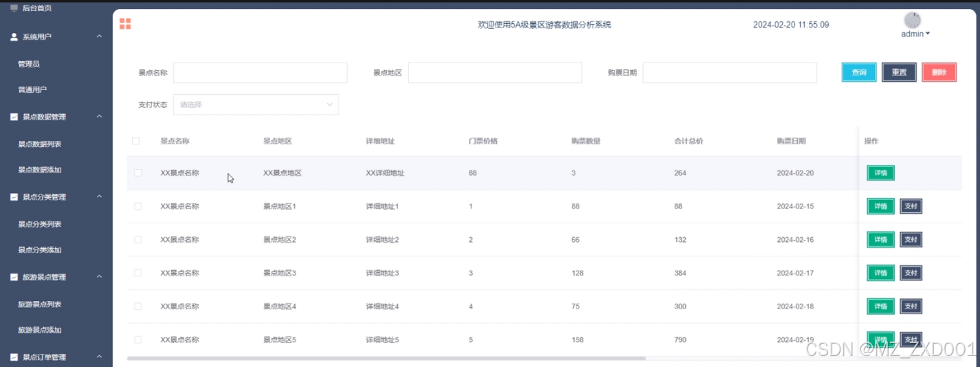Focus the 景点名称 search field
980x367 pixels.
click(260, 73)
